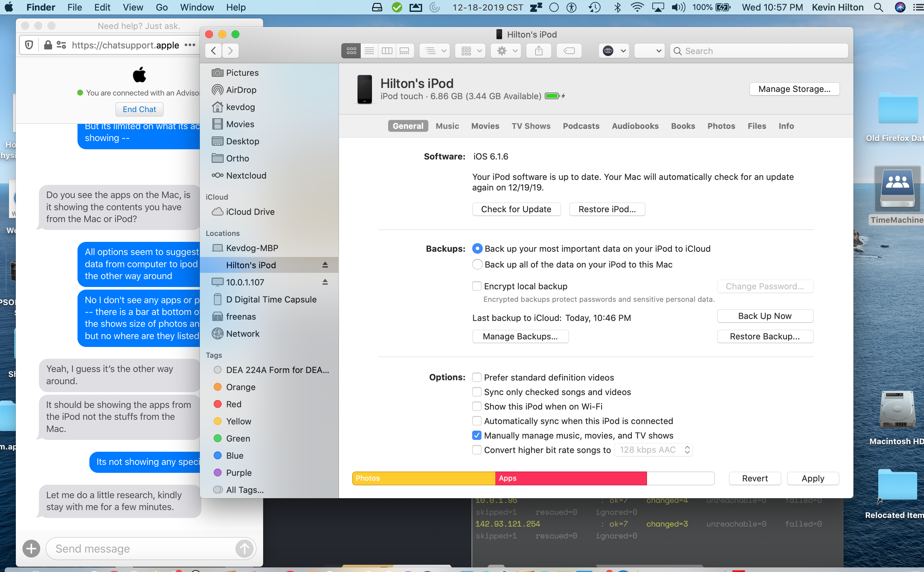This screenshot has height=572, width=924.
Task: Select the Blue tag in sidebar
Action: pyautogui.click(x=228, y=455)
